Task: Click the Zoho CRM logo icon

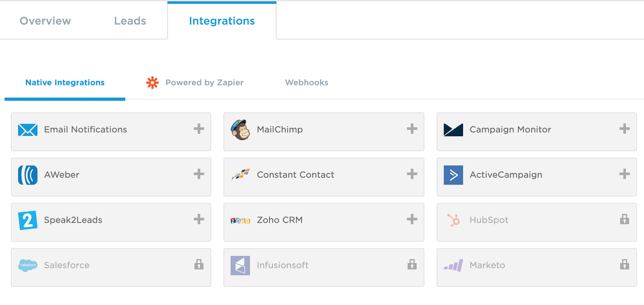Action: pyautogui.click(x=240, y=220)
